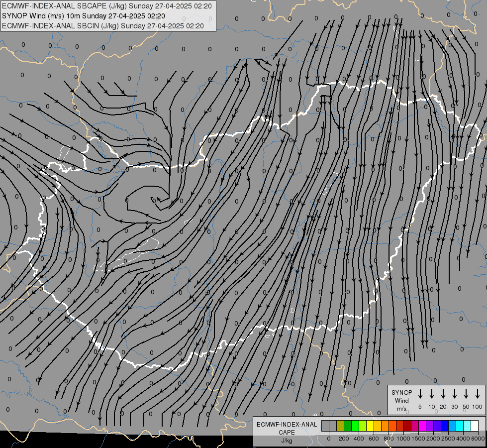Select the yellow-green CAPE legend swatch
Image resolution: width=487 pixels, height=448 pixels.
coord(363,426)
